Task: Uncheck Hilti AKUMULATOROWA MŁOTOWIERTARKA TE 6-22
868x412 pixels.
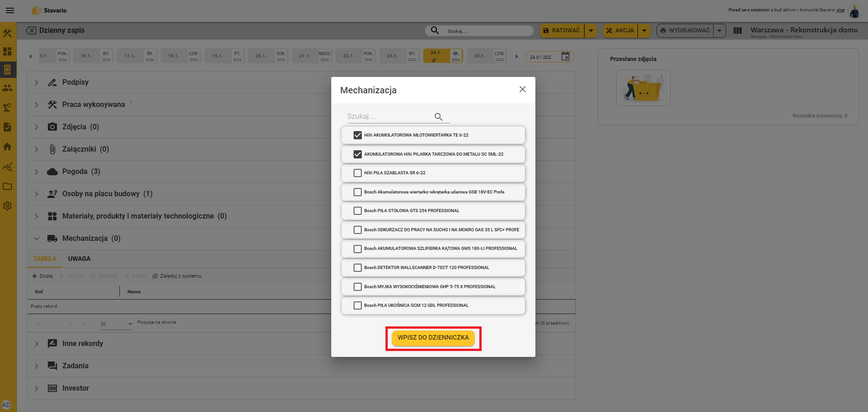Action: tap(358, 135)
